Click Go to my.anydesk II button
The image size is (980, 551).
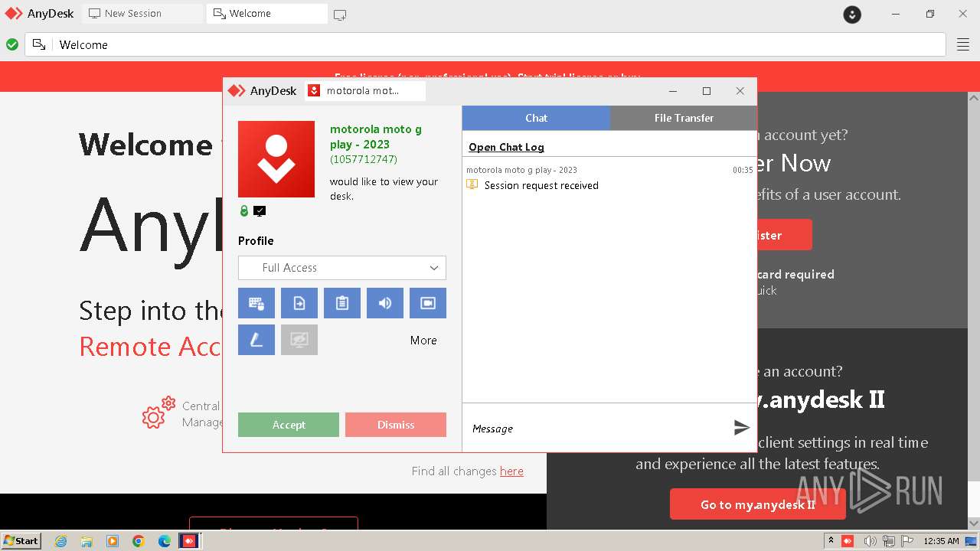pos(758,504)
